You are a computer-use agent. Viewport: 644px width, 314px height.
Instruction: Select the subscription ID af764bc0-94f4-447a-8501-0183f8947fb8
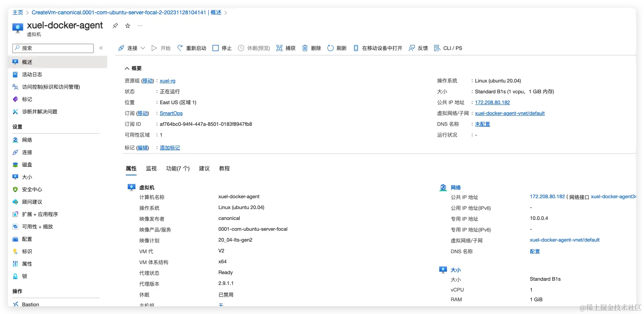tap(206, 124)
